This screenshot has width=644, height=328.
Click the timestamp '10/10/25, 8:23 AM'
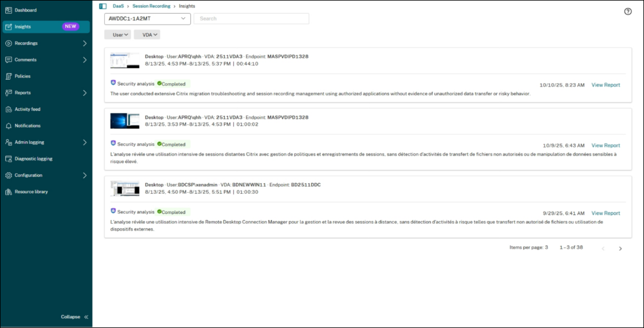tap(562, 85)
